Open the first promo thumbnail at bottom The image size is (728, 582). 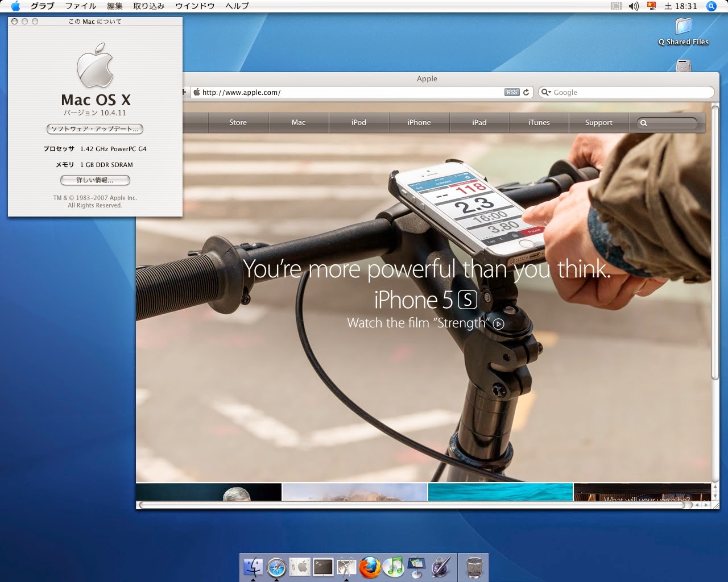pos(209,492)
